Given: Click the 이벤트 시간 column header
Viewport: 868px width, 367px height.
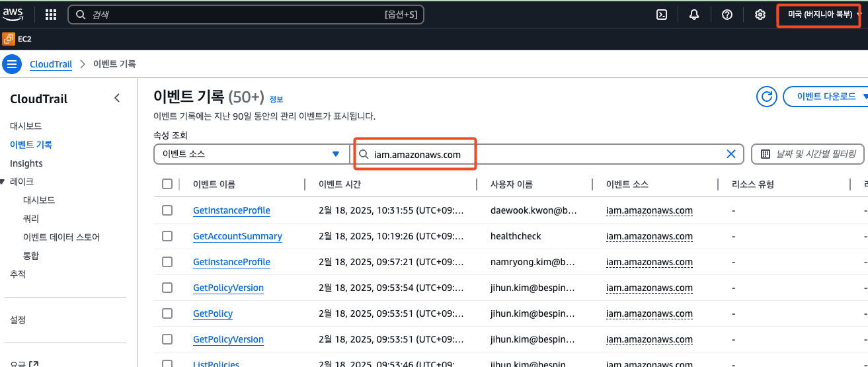Looking at the screenshot, I should (x=340, y=184).
